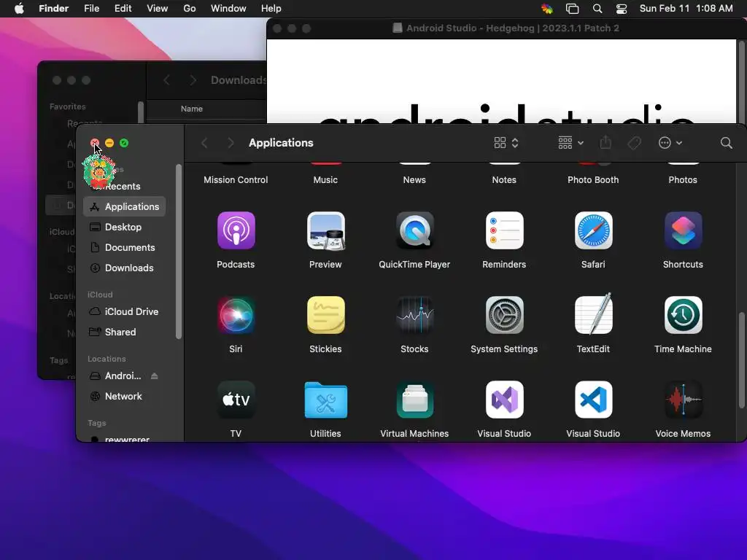The height and width of the screenshot is (560, 747).
Task: Select Desktop in sidebar
Action: coord(124,227)
